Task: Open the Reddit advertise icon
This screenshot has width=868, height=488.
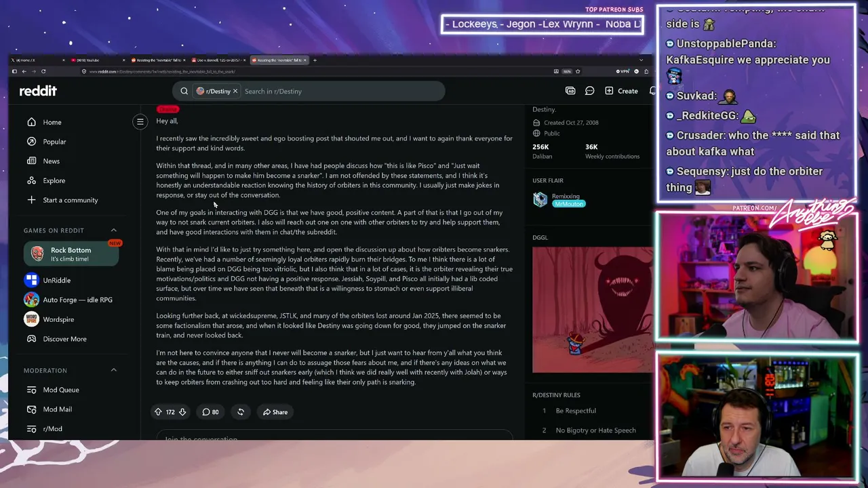Action: [x=570, y=91]
